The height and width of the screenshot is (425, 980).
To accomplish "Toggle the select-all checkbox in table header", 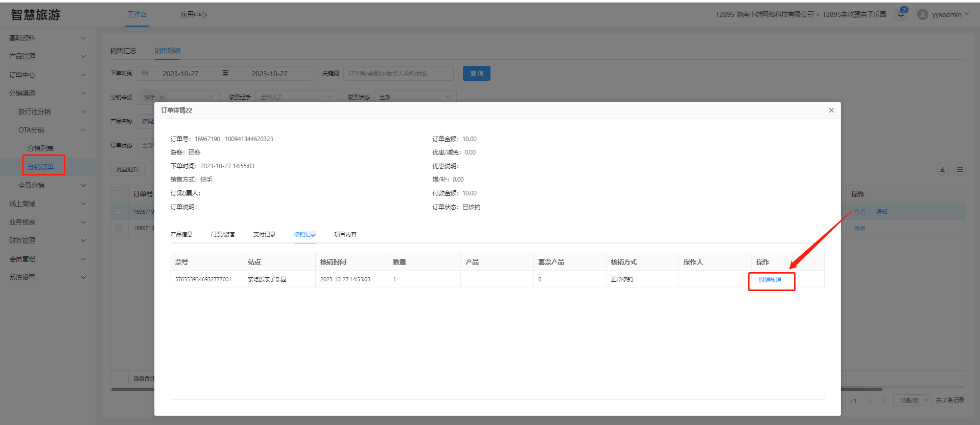I will tap(119, 194).
